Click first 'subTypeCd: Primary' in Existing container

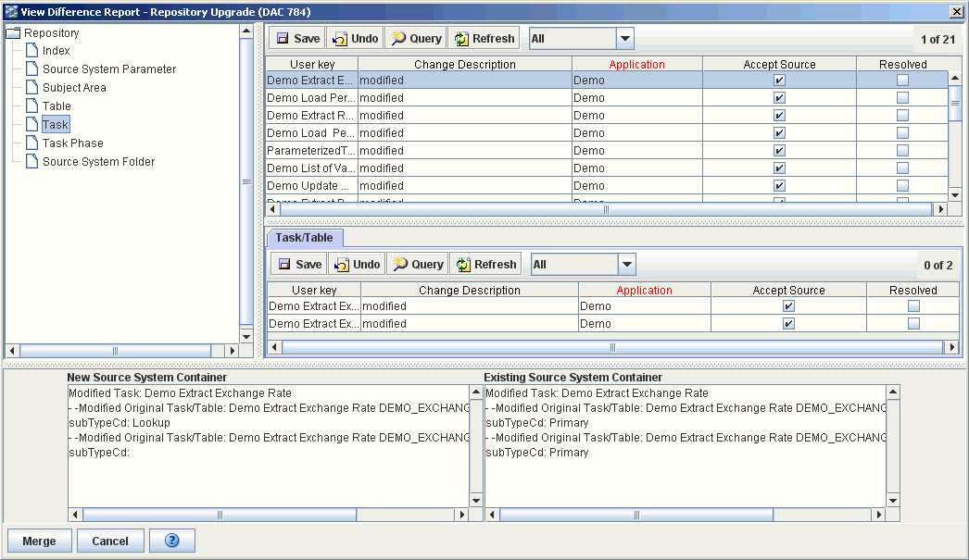537,423
